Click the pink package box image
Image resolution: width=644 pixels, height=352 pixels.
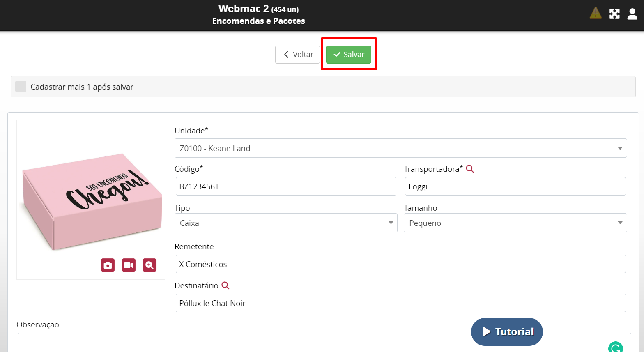(x=90, y=201)
